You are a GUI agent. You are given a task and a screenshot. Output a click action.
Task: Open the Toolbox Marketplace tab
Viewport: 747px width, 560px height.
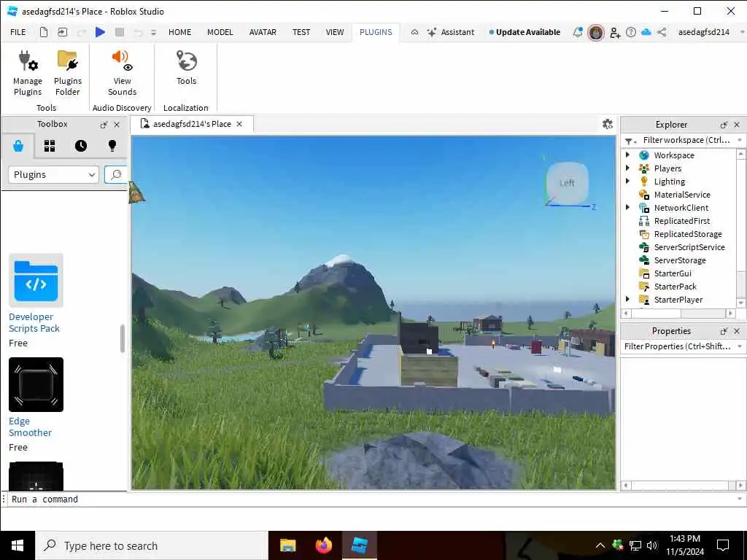(18, 146)
